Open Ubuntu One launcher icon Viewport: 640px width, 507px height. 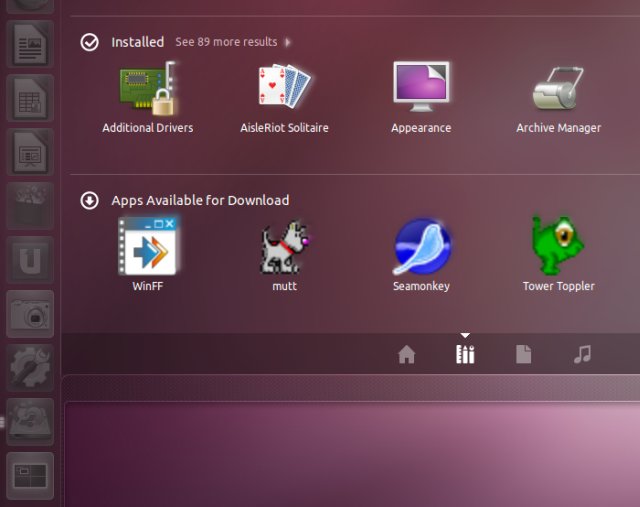pyautogui.click(x=30, y=260)
